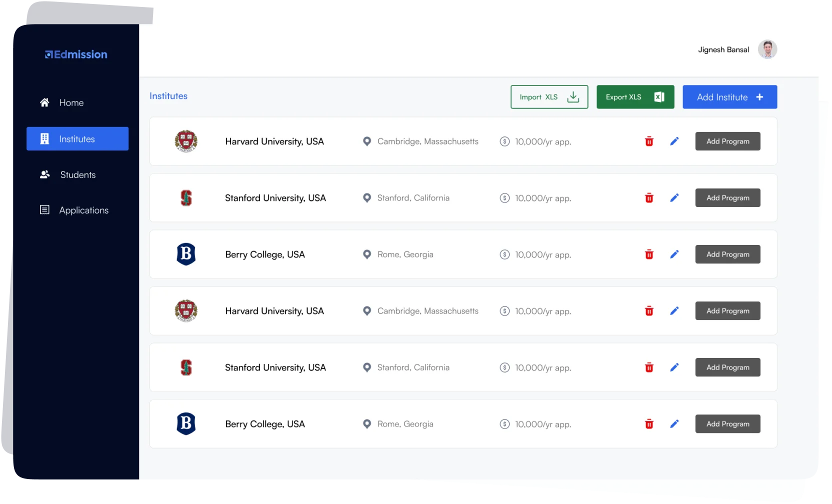Click the first Harvard crest logo

point(186,141)
